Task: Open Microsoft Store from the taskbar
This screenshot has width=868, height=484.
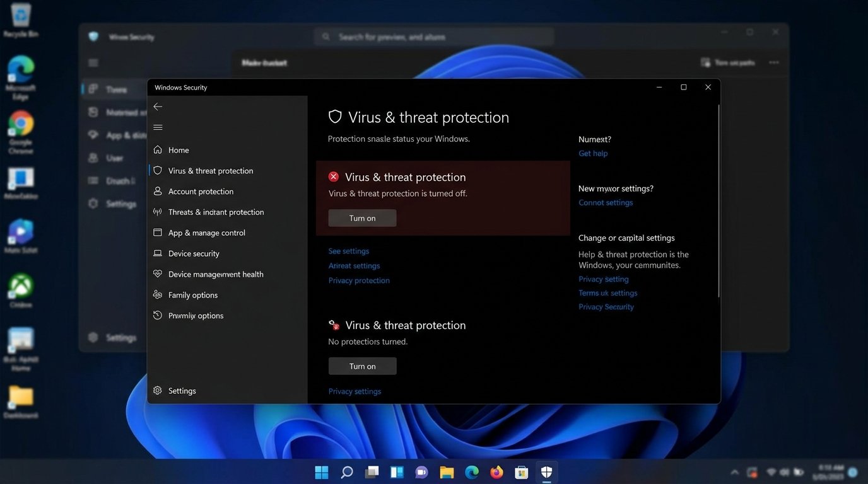Action: point(521,472)
